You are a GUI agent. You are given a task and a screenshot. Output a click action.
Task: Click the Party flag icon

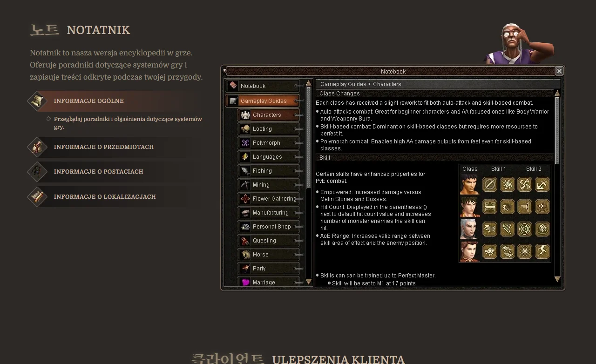click(x=245, y=269)
